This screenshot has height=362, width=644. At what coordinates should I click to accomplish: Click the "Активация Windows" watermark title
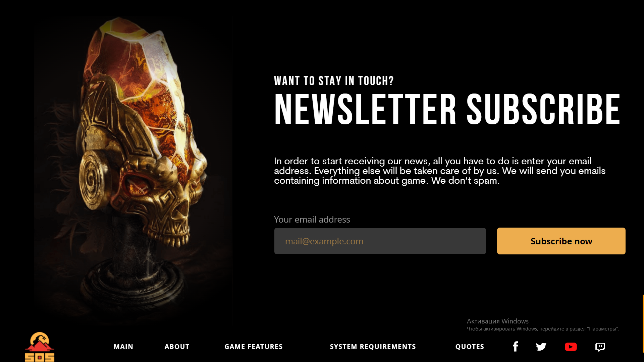[x=498, y=321]
